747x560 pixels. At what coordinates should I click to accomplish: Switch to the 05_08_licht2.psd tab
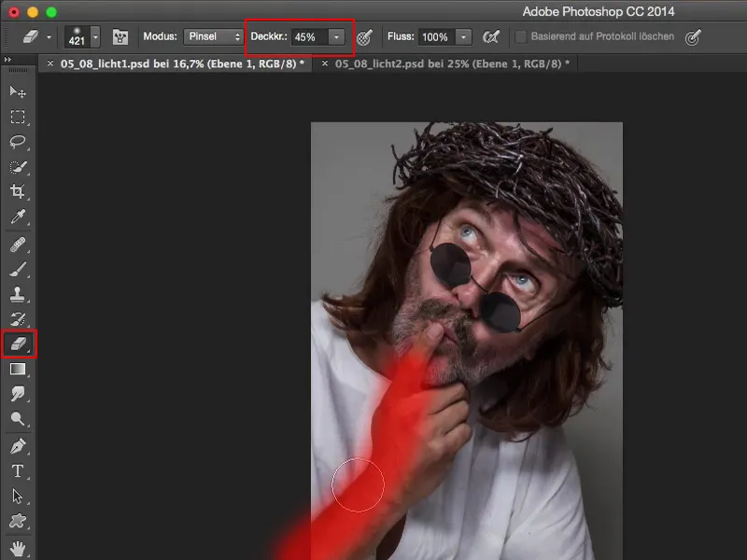(453, 63)
